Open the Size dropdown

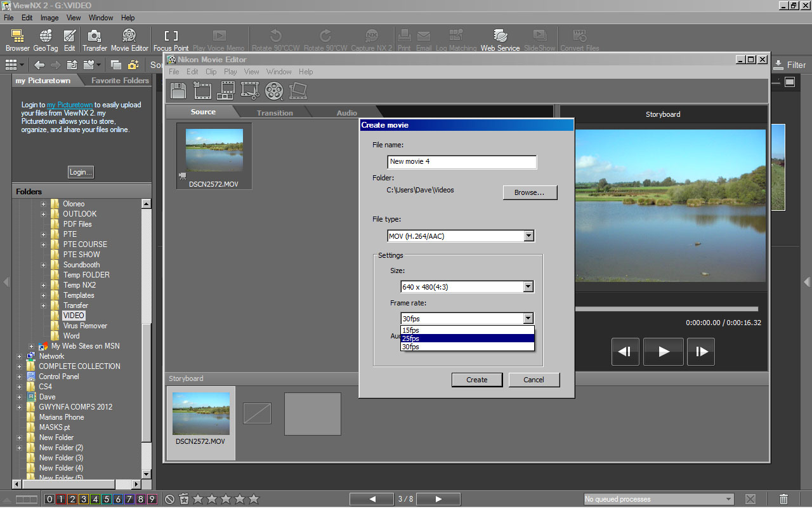coord(467,287)
